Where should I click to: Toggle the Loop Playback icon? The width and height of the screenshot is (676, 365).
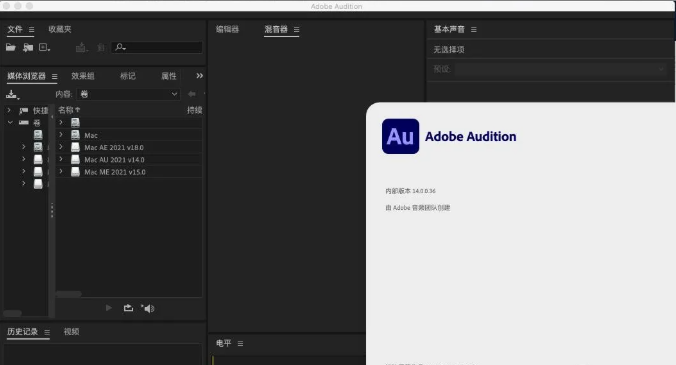click(128, 308)
